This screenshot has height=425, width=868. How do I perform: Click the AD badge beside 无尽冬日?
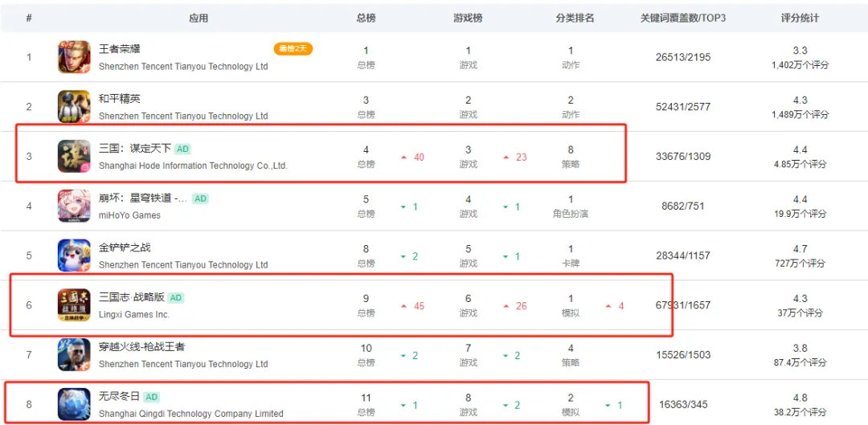[152, 397]
